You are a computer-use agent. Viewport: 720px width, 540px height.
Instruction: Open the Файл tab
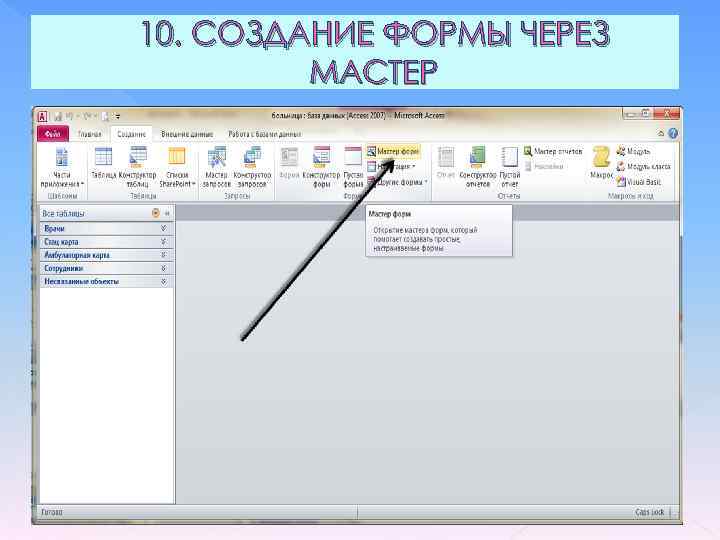pos(53,134)
